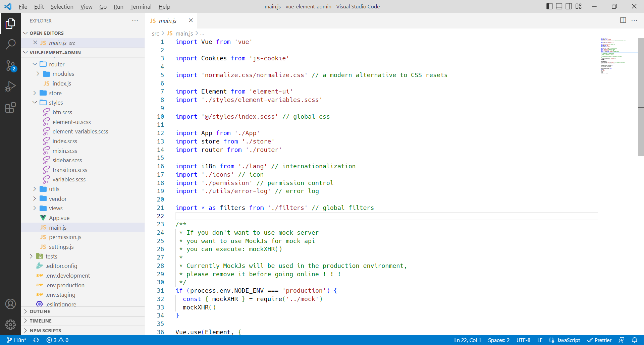The height and width of the screenshot is (345, 644).
Task: Open the Extensions view
Action: coord(10,108)
